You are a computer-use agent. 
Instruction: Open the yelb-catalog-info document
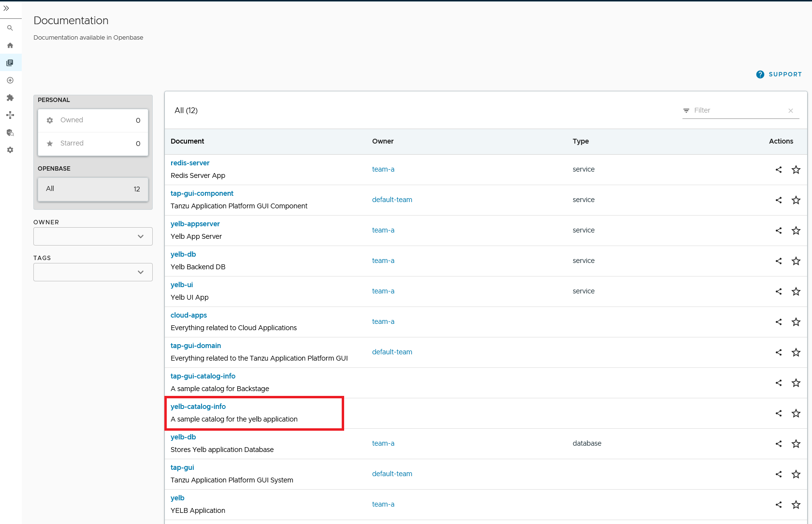click(x=198, y=407)
